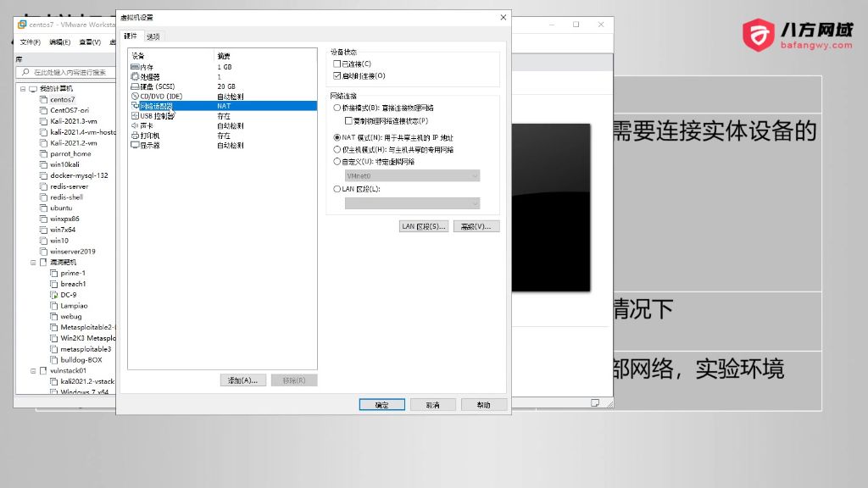Select the CD/DVD (IDE) device icon
The width and height of the screenshot is (868, 488).
click(135, 97)
